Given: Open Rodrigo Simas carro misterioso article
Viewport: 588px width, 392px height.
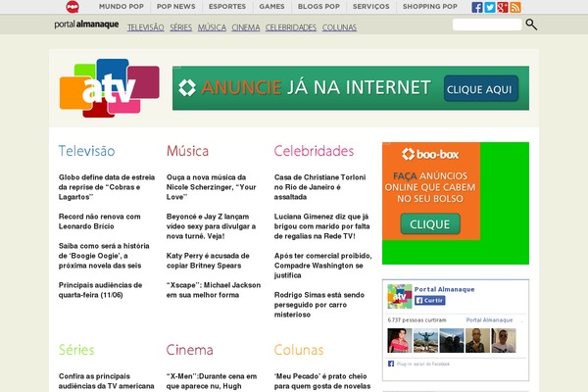Looking at the screenshot, I should pyautogui.click(x=319, y=305).
